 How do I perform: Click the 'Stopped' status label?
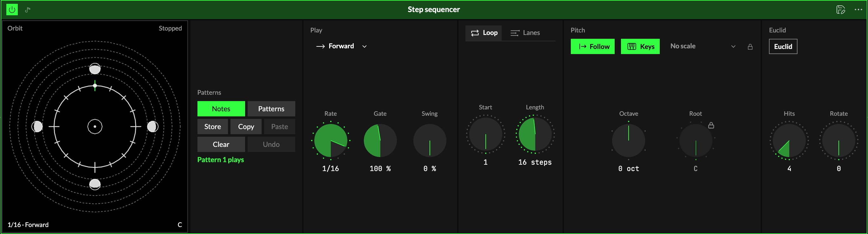(x=170, y=28)
